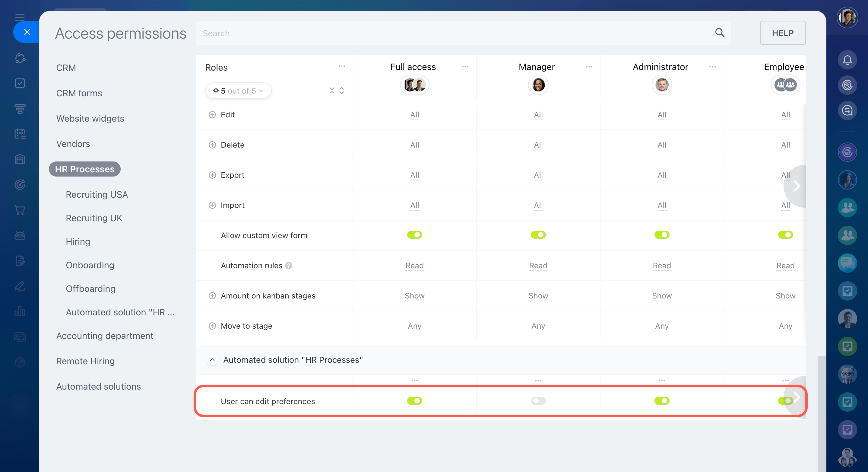Enable Manager's User can edit preferences toggle
Screen dimensions: 868x472
click(538, 401)
